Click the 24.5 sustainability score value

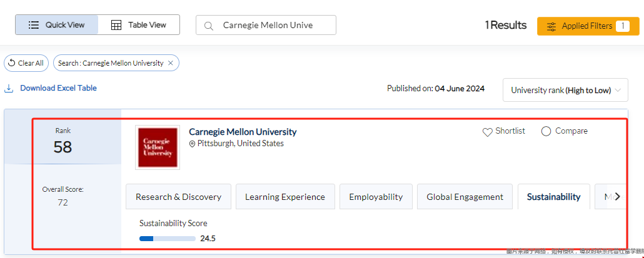coord(208,238)
